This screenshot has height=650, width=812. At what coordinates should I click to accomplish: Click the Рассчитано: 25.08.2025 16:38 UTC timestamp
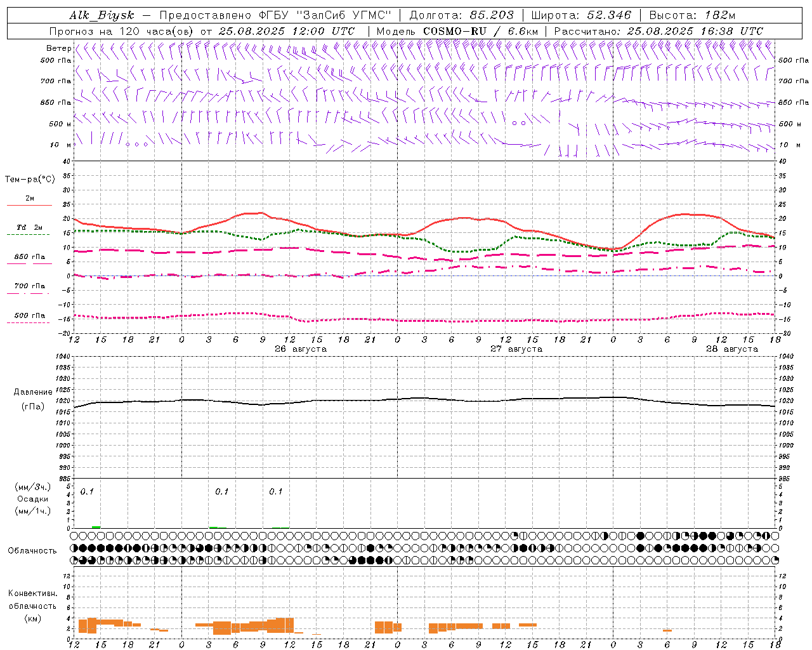(658, 31)
